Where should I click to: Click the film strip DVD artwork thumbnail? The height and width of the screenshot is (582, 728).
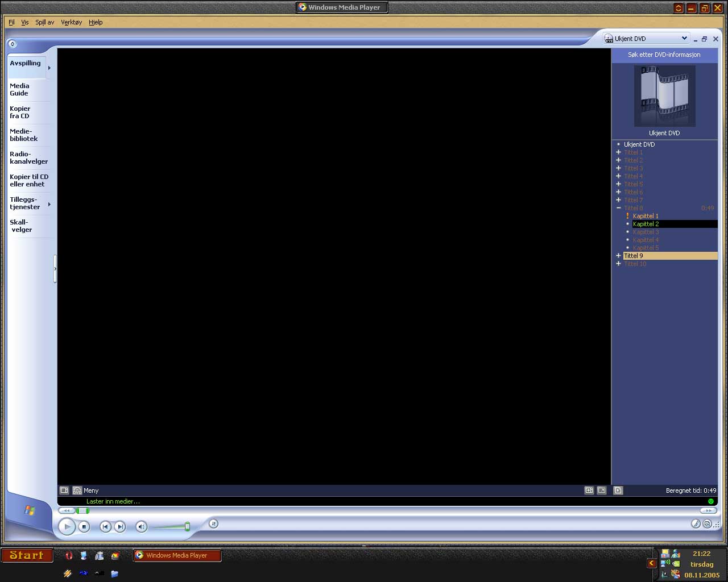click(x=665, y=96)
